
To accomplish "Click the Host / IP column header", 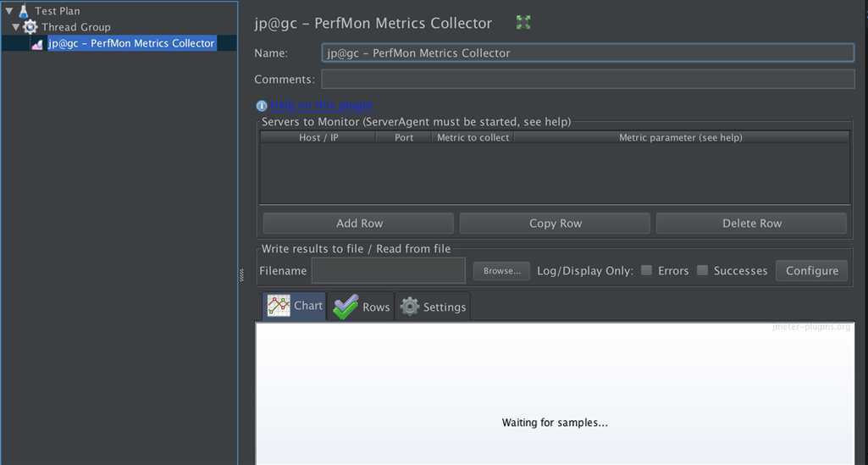I will pos(318,137).
